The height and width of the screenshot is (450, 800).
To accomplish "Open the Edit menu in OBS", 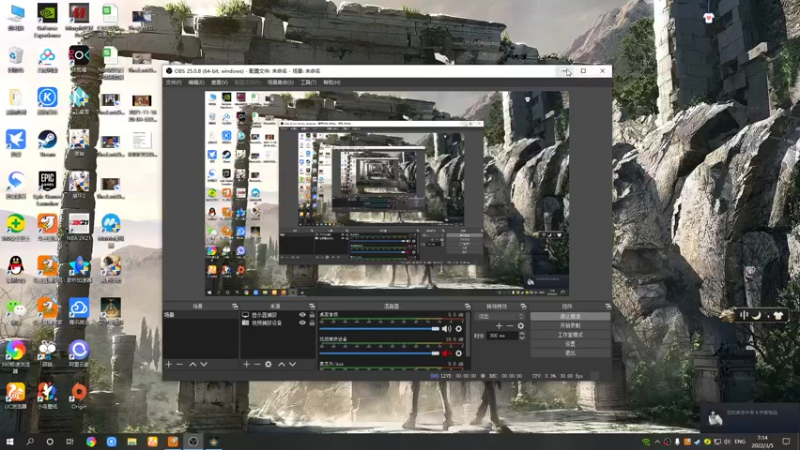I will (x=196, y=82).
